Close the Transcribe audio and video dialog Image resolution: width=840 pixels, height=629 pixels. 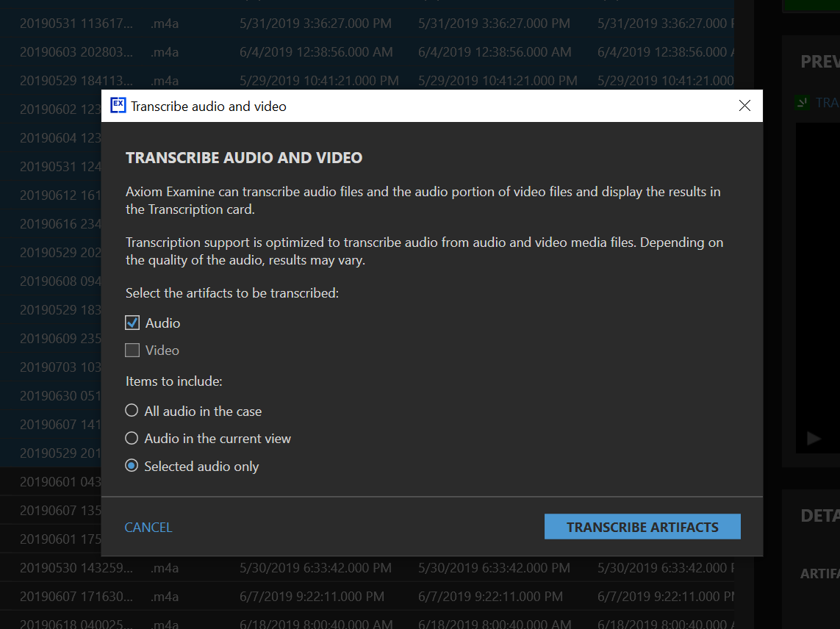click(744, 106)
